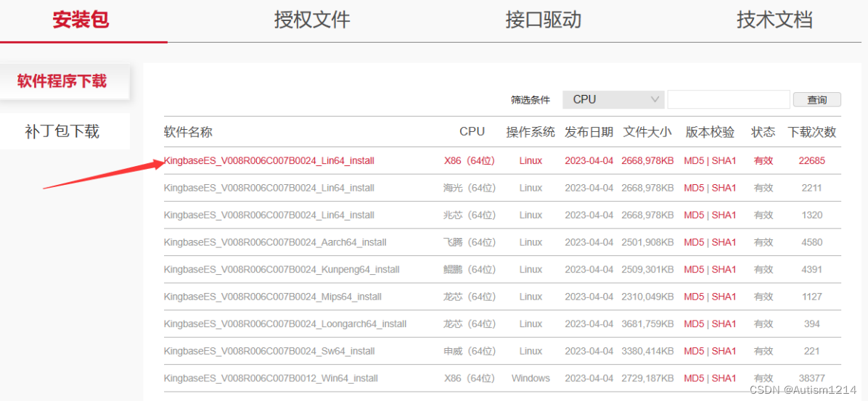This screenshot has width=868, height=401.
Task: Focus the filter text input field
Action: (x=729, y=99)
